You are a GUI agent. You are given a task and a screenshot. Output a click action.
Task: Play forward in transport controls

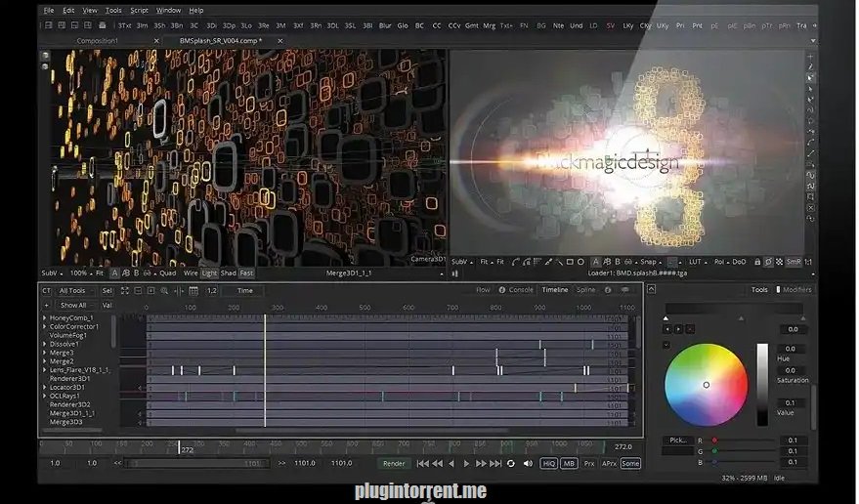coord(466,463)
